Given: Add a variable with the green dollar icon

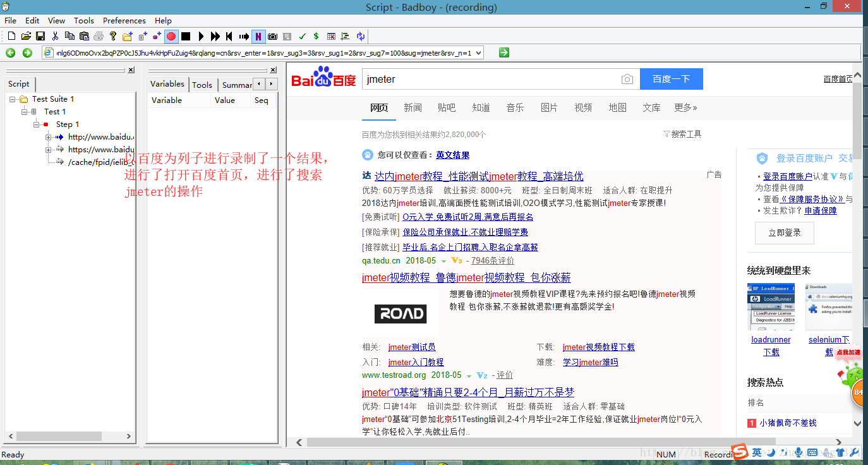Looking at the screenshot, I should click(x=316, y=36).
